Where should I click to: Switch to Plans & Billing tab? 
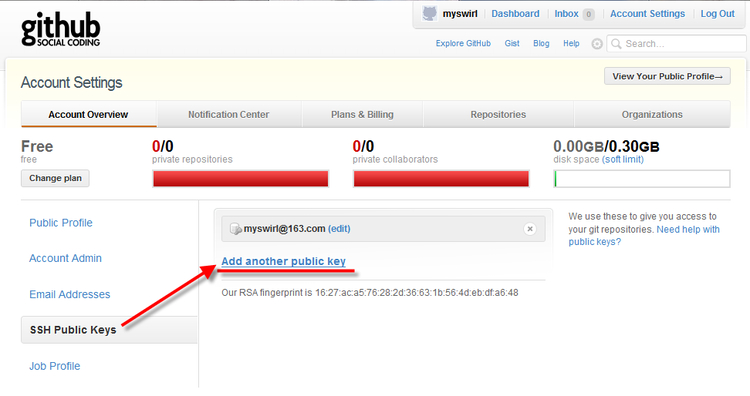point(362,114)
